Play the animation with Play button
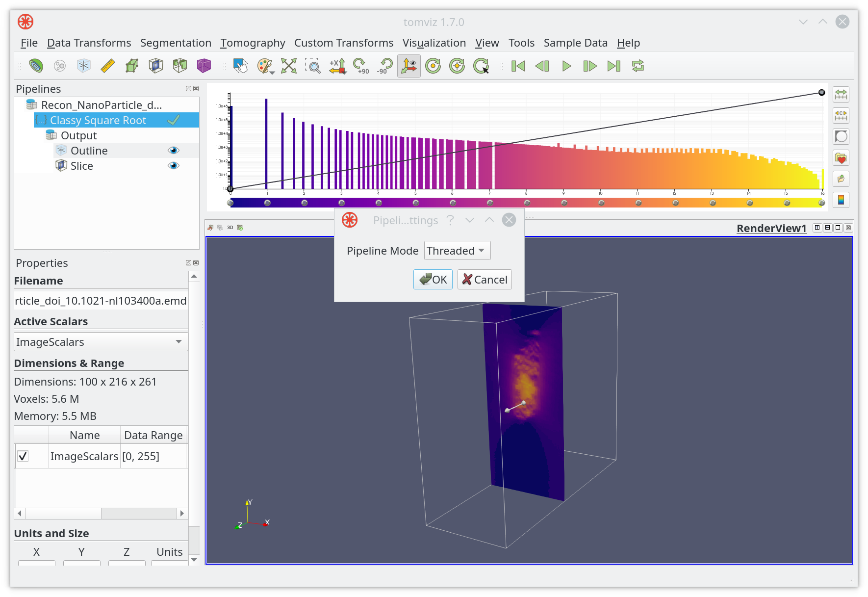868x597 pixels. [566, 66]
